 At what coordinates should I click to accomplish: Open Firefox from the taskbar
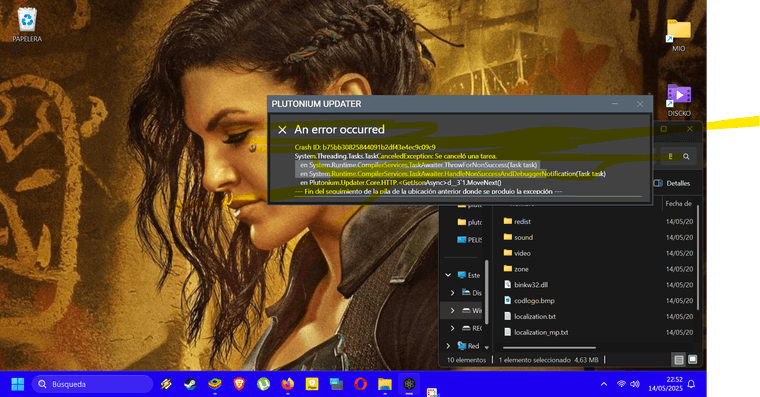tap(288, 384)
